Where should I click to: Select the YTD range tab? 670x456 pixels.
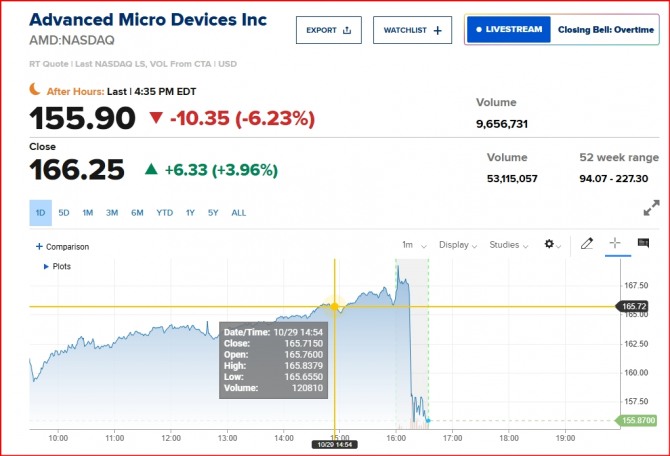[x=165, y=213]
